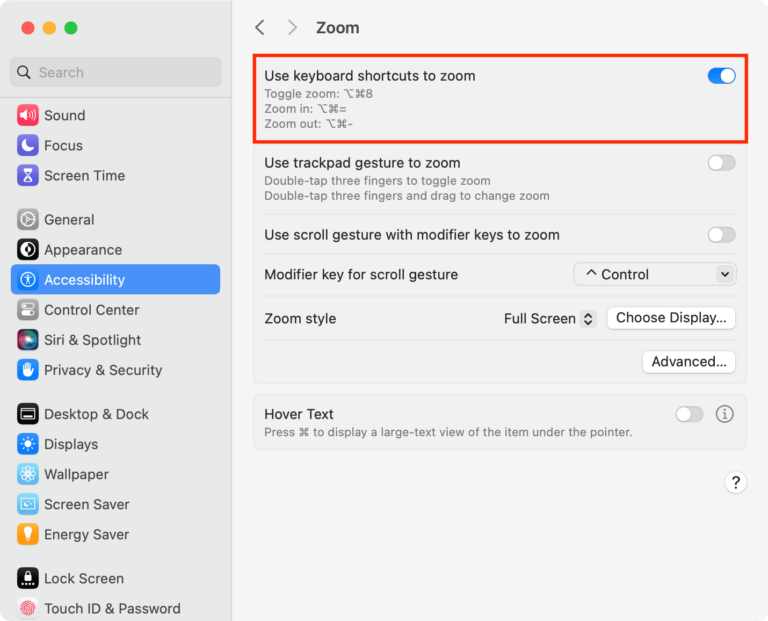Click the 'Zoom style' label
The width and height of the screenshot is (768, 621).
(300, 319)
